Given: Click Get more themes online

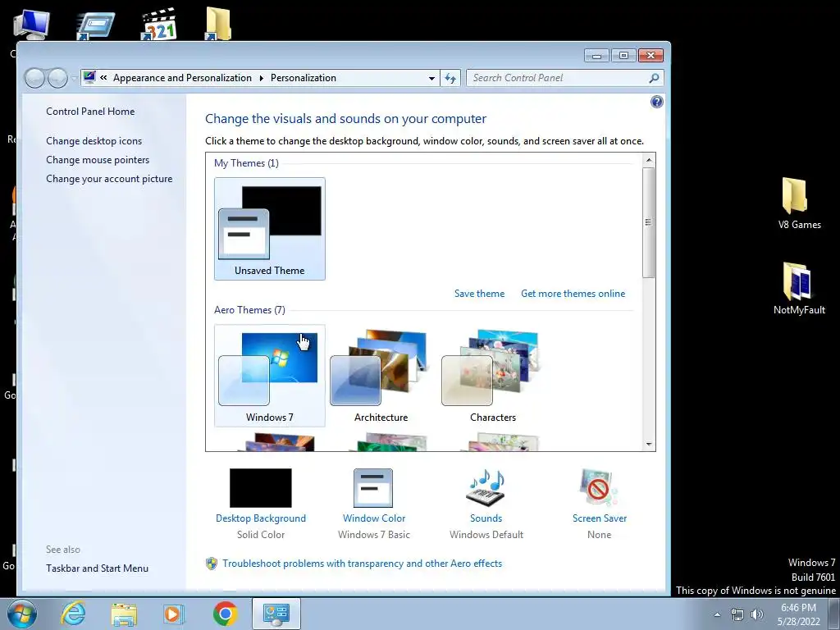Looking at the screenshot, I should (x=573, y=294).
